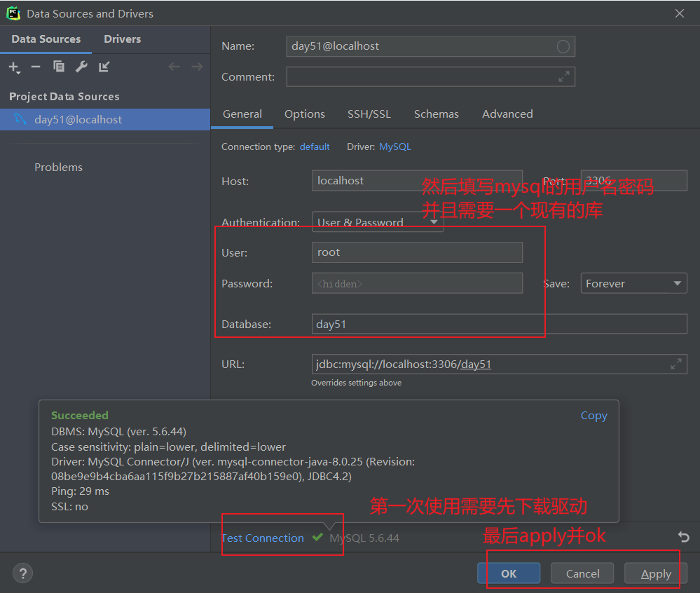
Task: Select the Problems entry in sidebar
Action: (x=58, y=168)
